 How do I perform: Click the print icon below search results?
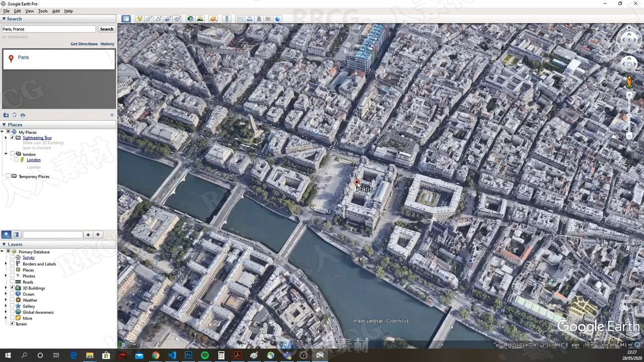pos(23,115)
